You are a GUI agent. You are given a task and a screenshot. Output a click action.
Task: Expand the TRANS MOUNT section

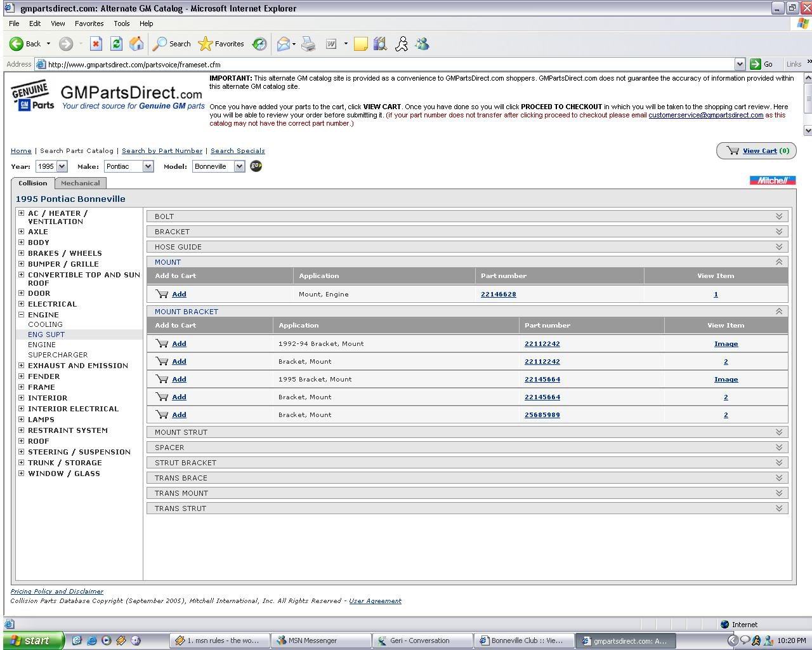pos(779,493)
